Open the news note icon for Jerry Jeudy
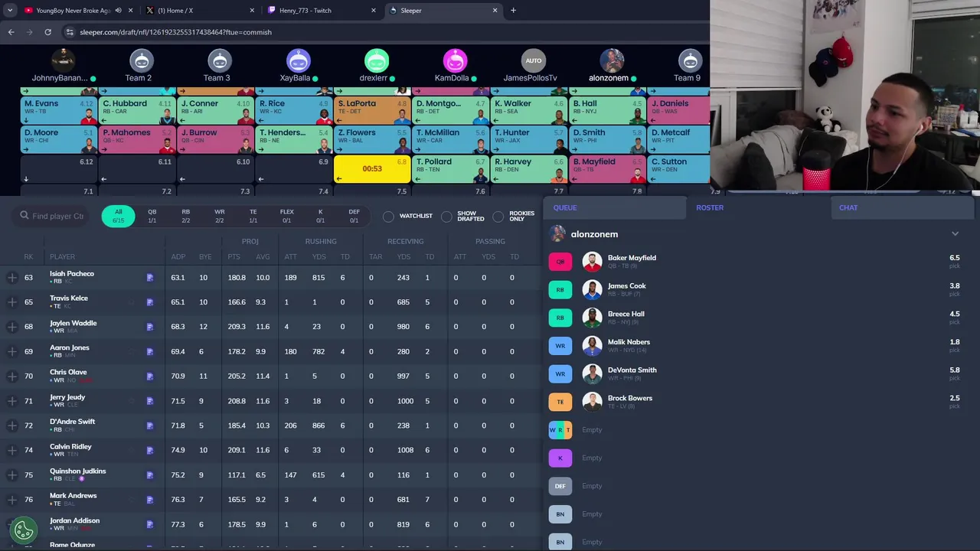Viewport: 980px width, 551px height. tap(150, 401)
